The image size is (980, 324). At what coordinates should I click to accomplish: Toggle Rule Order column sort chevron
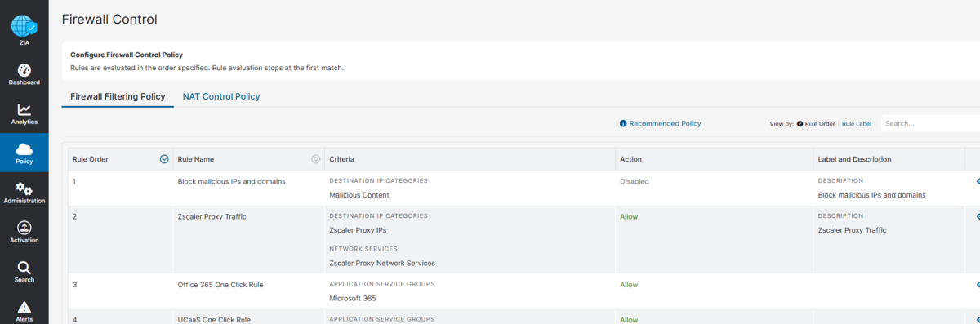point(164,159)
